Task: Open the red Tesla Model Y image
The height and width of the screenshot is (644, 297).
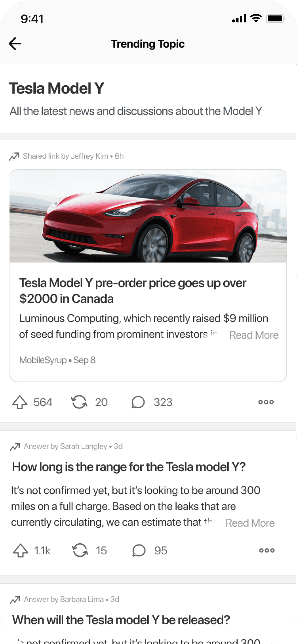Action: pos(148,216)
